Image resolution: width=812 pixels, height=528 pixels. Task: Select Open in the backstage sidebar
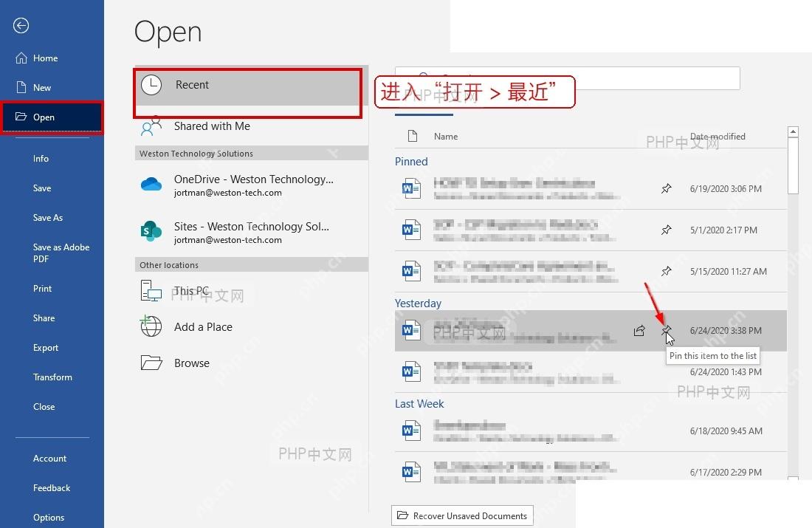52,117
